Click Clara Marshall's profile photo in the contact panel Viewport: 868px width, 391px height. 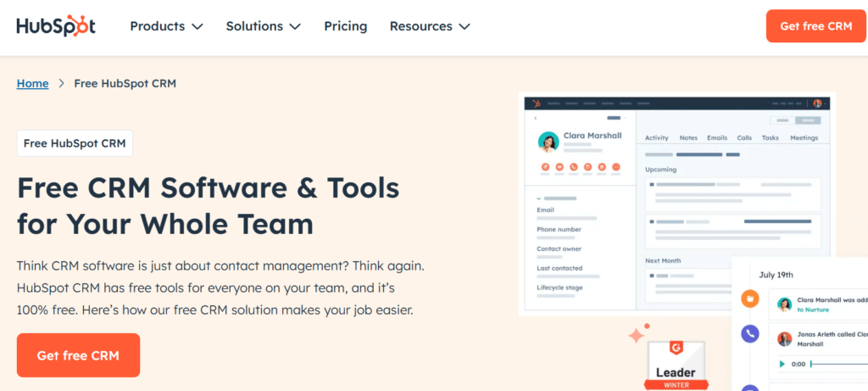tap(548, 142)
